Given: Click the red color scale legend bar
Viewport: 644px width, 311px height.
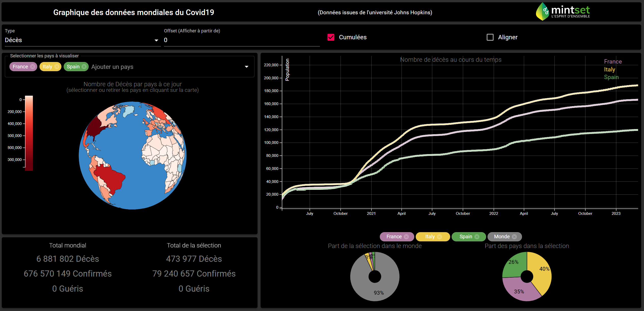Looking at the screenshot, I should [29, 133].
